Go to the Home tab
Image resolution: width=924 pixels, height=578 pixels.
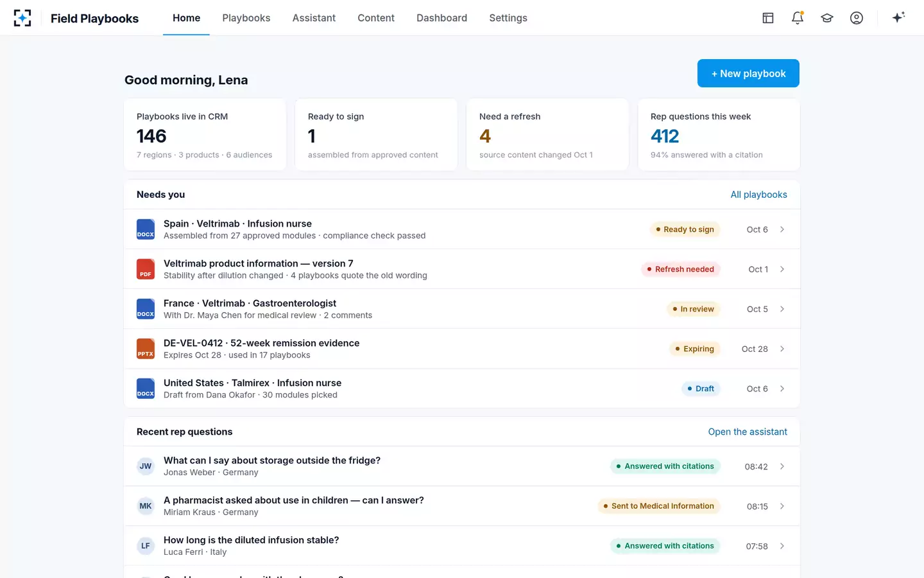(186, 18)
